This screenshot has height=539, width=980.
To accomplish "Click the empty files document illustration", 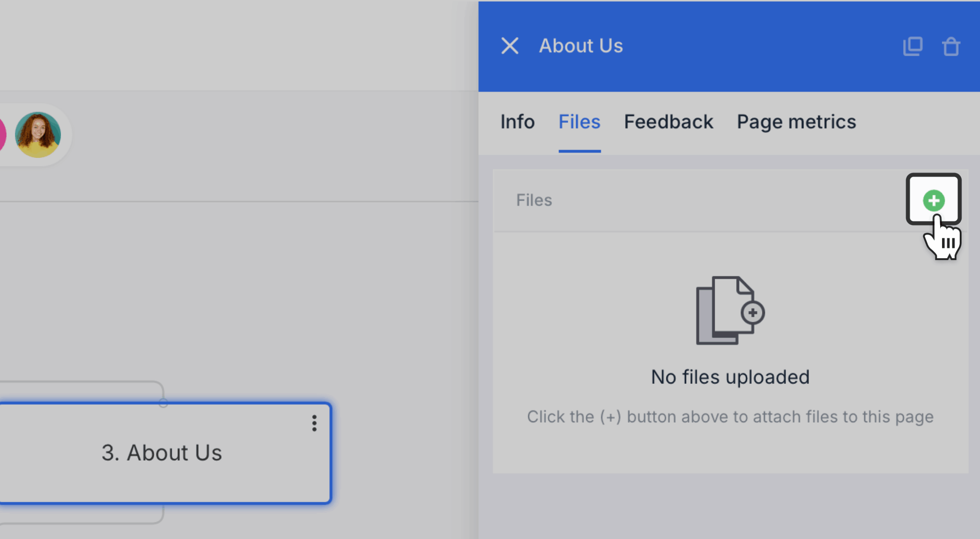I will click(x=730, y=310).
